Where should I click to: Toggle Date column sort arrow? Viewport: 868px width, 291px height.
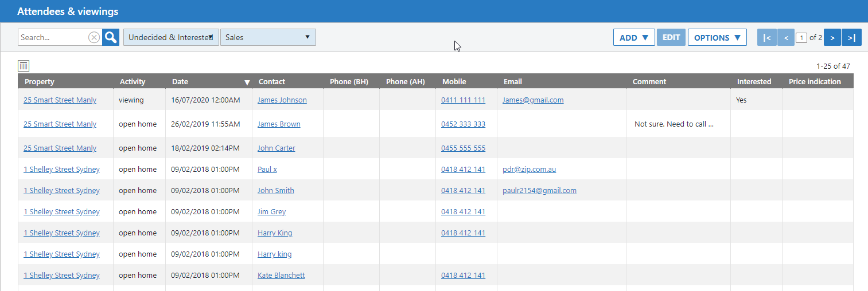(x=247, y=82)
